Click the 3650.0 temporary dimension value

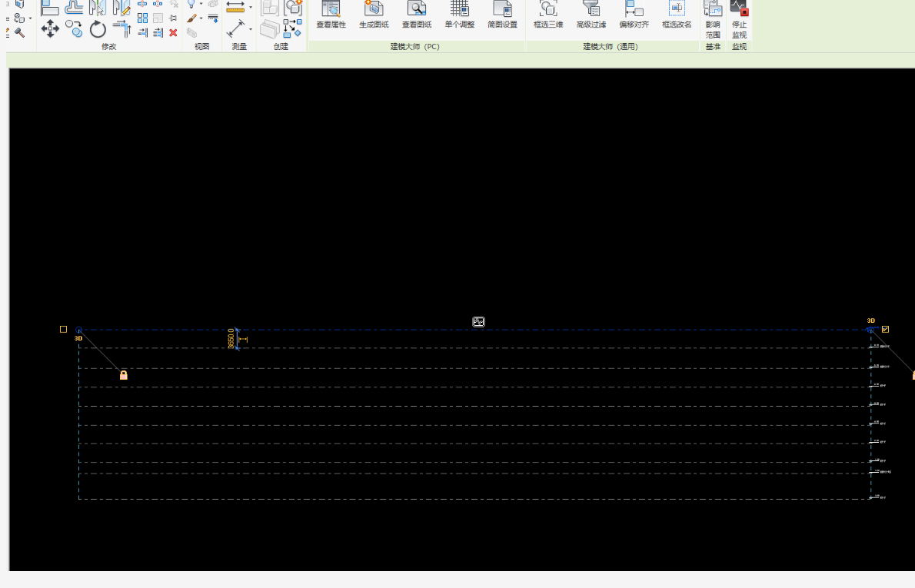[x=231, y=339]
